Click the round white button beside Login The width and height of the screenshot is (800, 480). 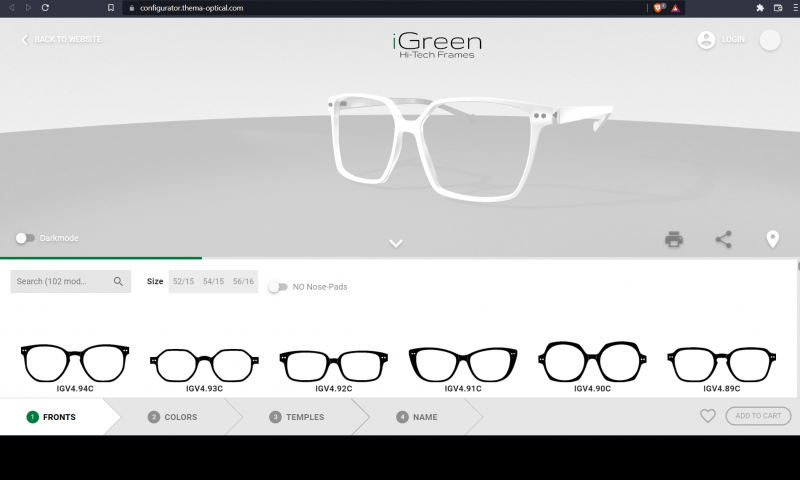(770, 40)
